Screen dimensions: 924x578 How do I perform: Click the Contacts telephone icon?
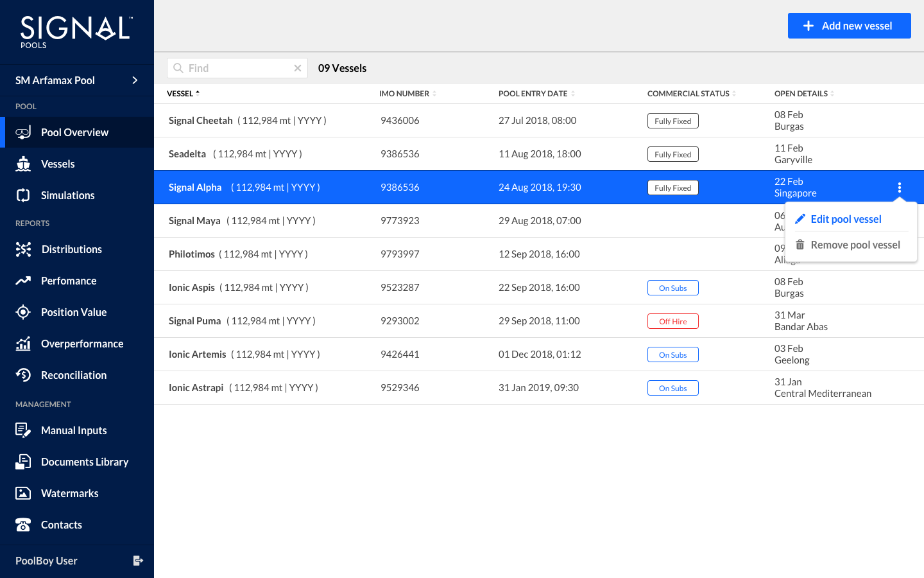click(x=23, y=525)
